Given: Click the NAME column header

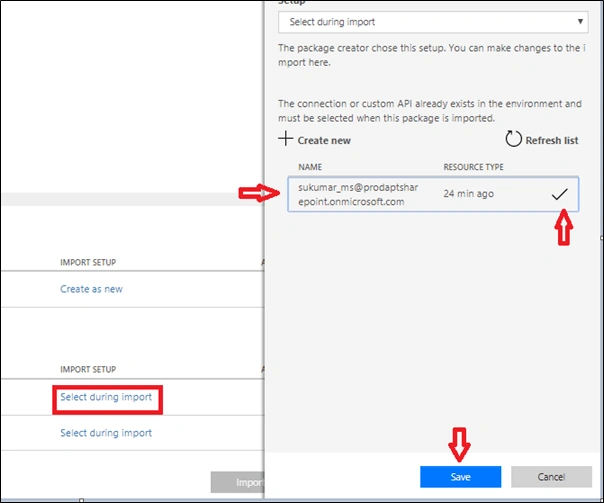Looking at the screenshot, I should [x=310, y=167].
